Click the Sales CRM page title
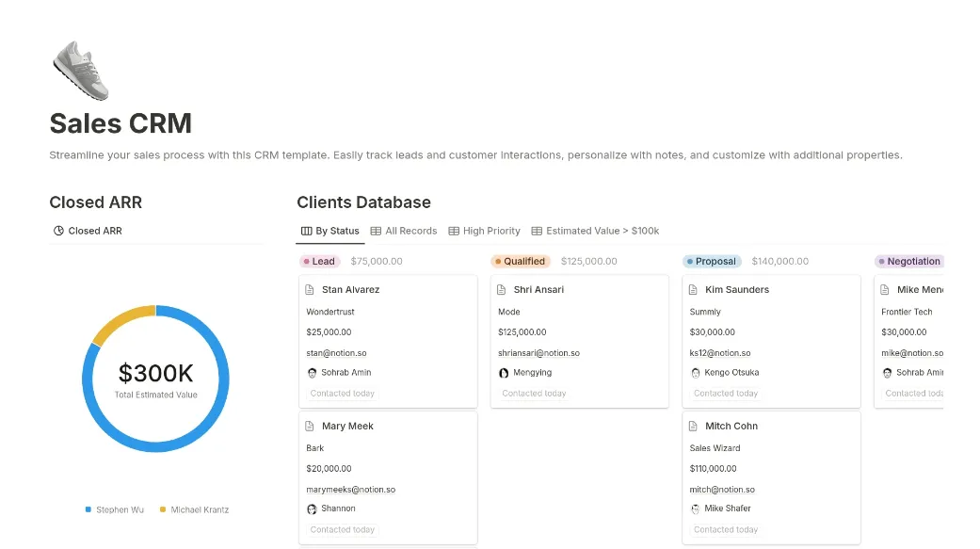The image size is (980, 549). (x=120, y=123)
